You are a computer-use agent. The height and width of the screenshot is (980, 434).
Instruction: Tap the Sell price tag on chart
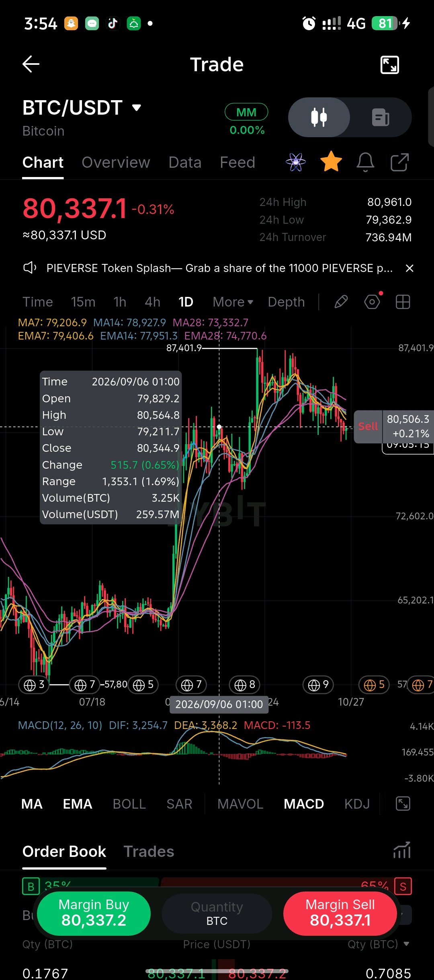[368, 426]
